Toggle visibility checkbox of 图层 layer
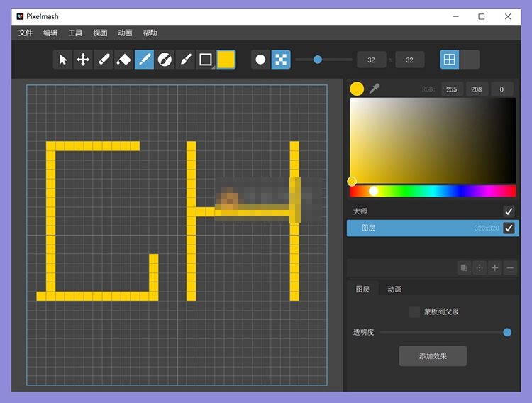This screenshot has height=403, width=532. pos(509,228)
